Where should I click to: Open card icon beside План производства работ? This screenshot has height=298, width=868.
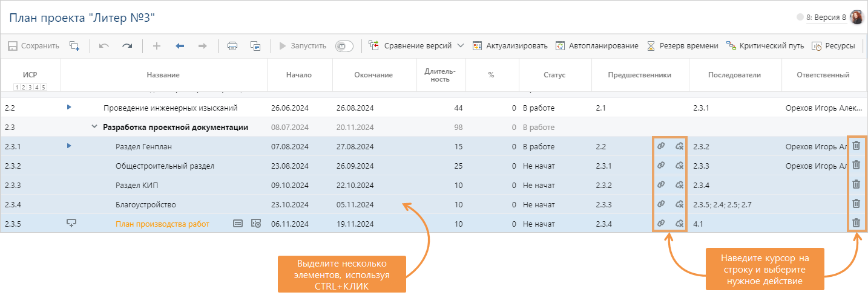[238, 224]
